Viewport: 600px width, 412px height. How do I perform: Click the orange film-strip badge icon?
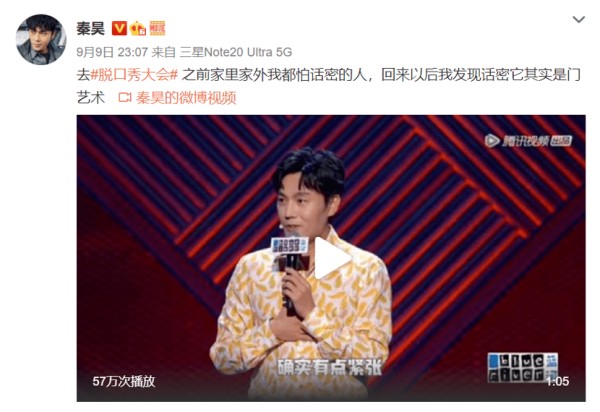(x=157, y=28)
